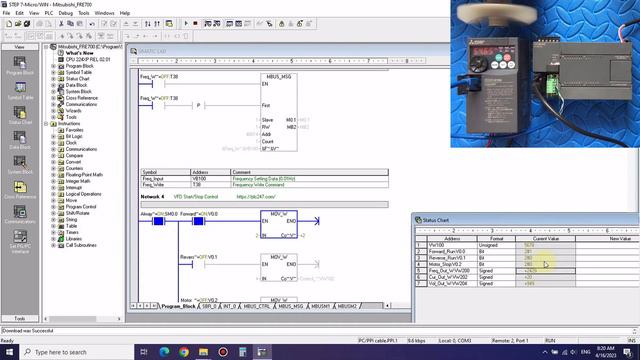The image size is (640, 360).
Task: Switch to the MBUS_CTRL tab
Action: pos(256,306)
